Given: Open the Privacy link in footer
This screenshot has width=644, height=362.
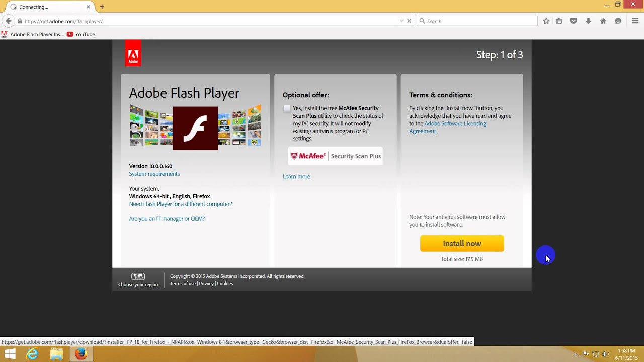Looking at the screenshot, I should [x=206, y=284].
